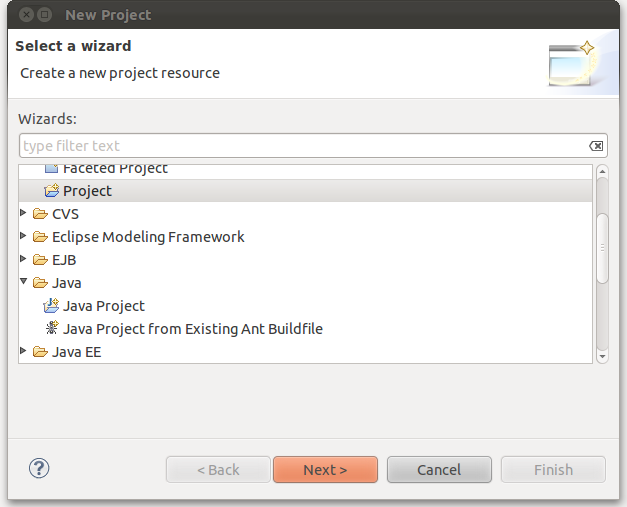Image resolution: width=627 pixels, height=507 pixels.
Task: Click the Project wizard icon
Action: (x=51, y=191)
